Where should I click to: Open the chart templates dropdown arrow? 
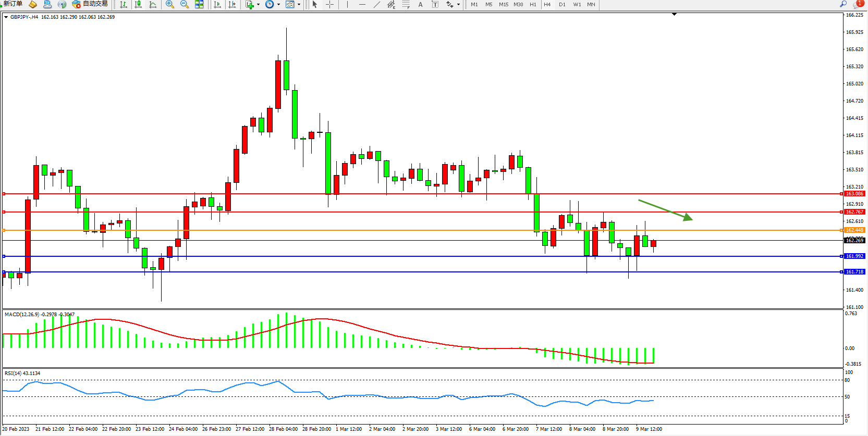click(x=299, y=4)
